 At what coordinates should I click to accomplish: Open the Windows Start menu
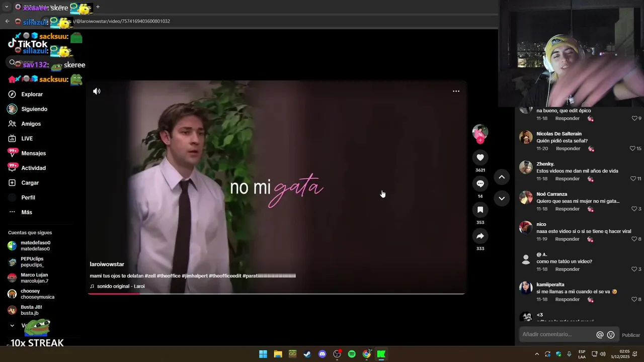[263, 354]
